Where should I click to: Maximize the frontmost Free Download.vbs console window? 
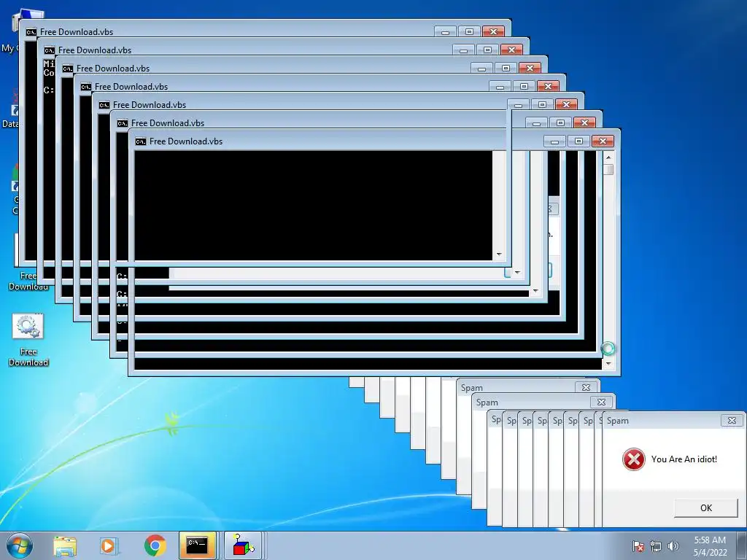[578, 141]
